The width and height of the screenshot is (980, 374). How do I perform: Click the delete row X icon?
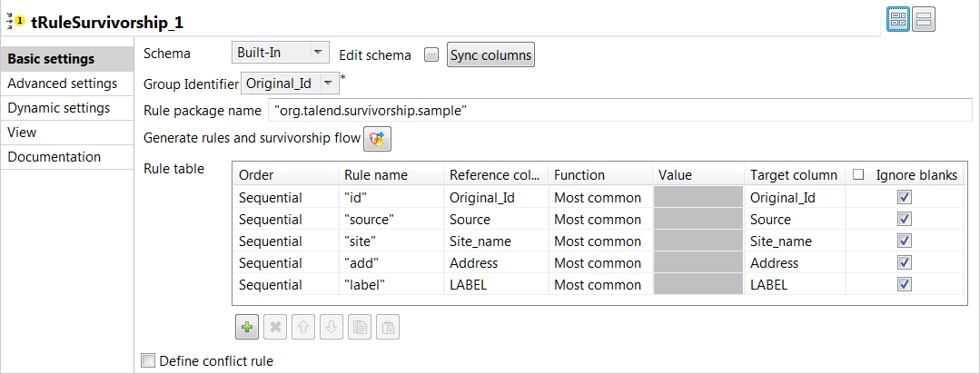tap(275, 327)
